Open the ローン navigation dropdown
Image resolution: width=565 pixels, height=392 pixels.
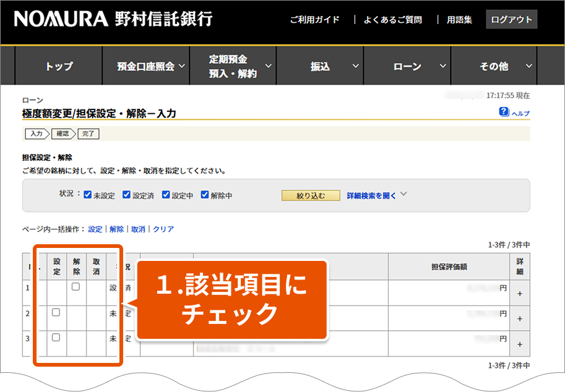click(x=413, y=66)
